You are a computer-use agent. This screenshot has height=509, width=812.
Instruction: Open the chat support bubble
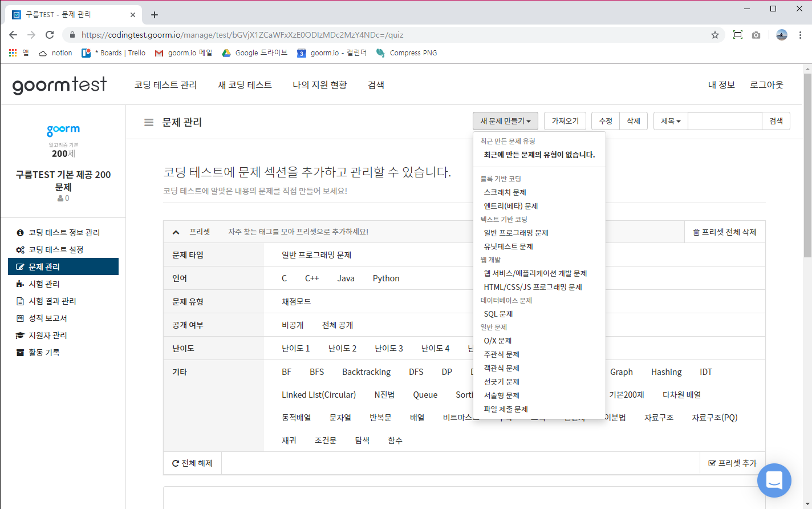point(774,480)
